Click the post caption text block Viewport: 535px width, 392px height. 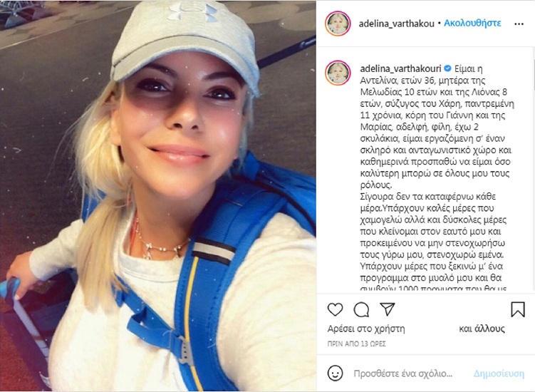click(x=437, y=177)
